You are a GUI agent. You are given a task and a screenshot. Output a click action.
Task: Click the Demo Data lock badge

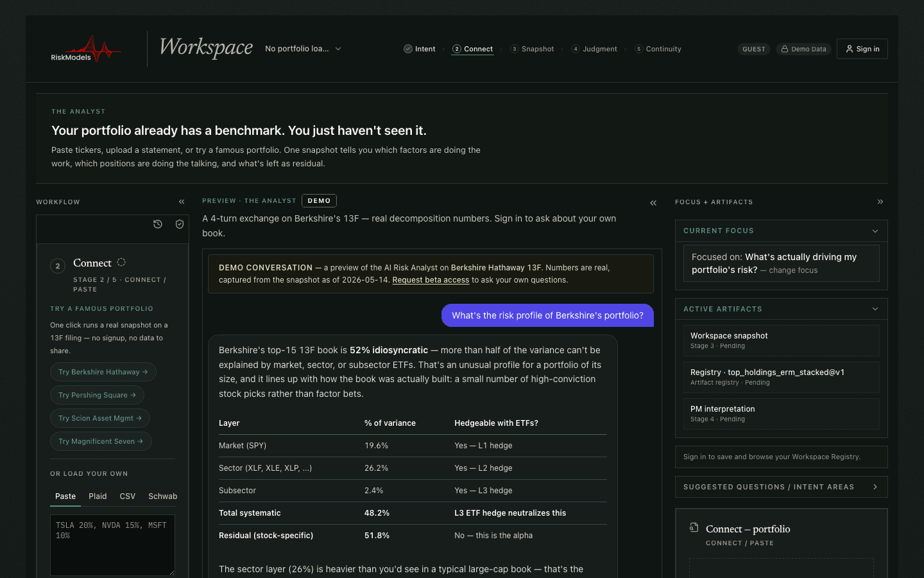tap(803, 49)
